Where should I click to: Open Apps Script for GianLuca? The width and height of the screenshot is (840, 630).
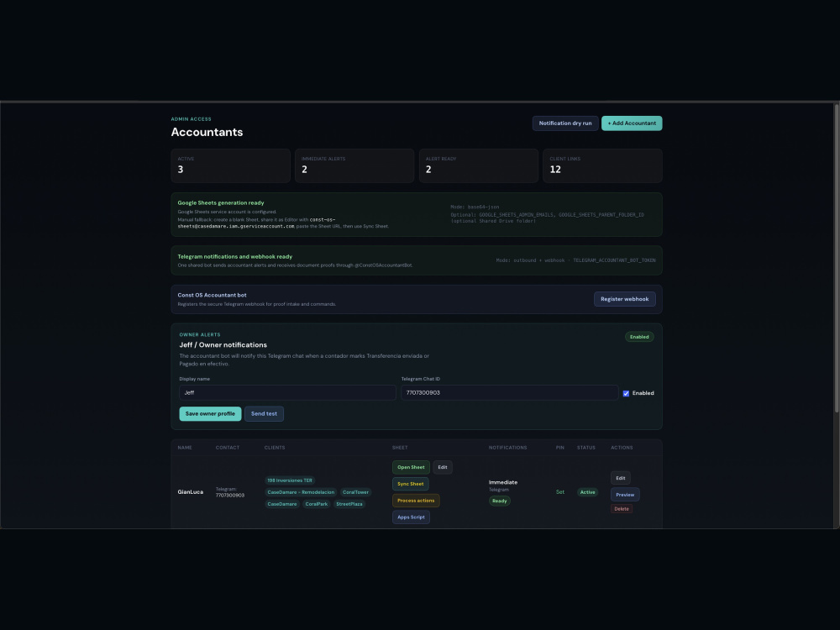pyautogui.click(x=411, y=517)
